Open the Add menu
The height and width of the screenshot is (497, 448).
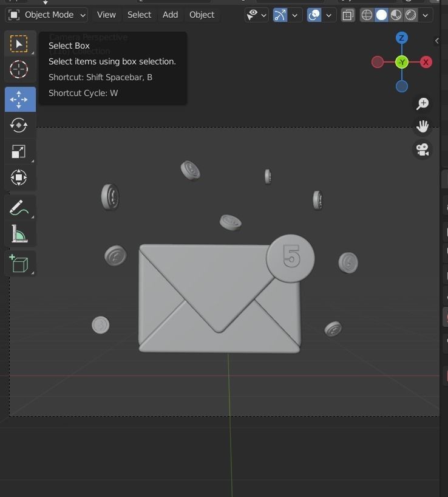tap(170, 15)
